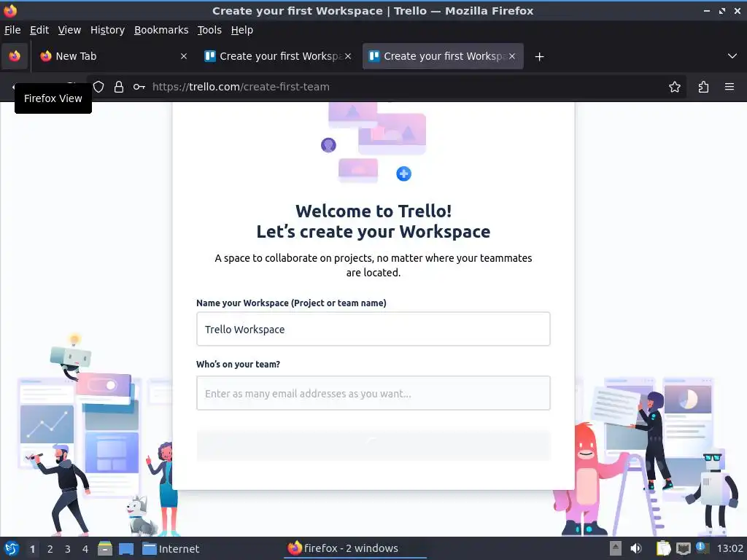Switch to virtual desktop 4

[x=85, y=549]
